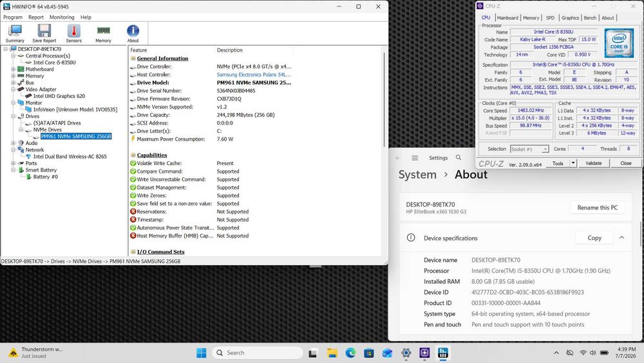The height and width of the screenshot is (363, 644).
Task: Open the Thunderstorm weather widget
Action: click(35, 353)
